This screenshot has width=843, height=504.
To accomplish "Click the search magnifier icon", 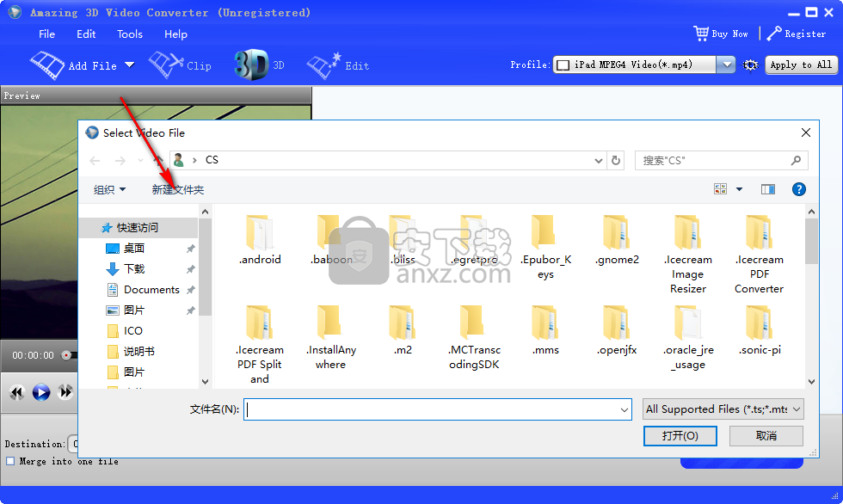I will [x=796, y=160].
